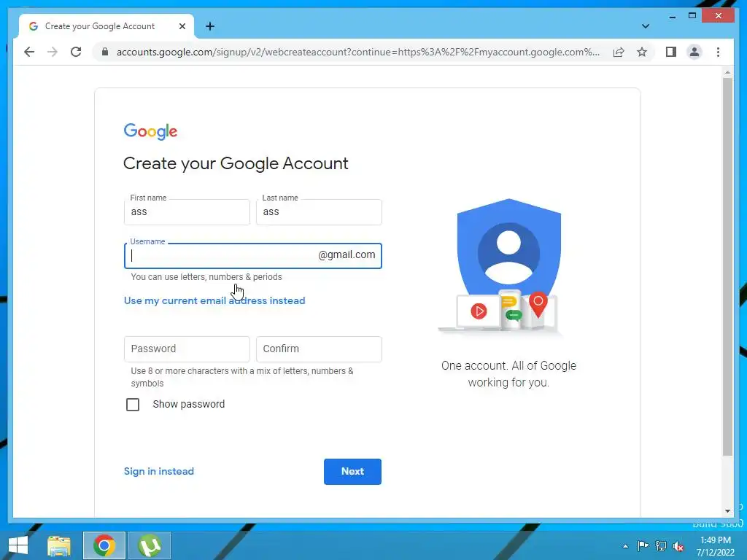Open Chrome's three-dot menu

718,52
